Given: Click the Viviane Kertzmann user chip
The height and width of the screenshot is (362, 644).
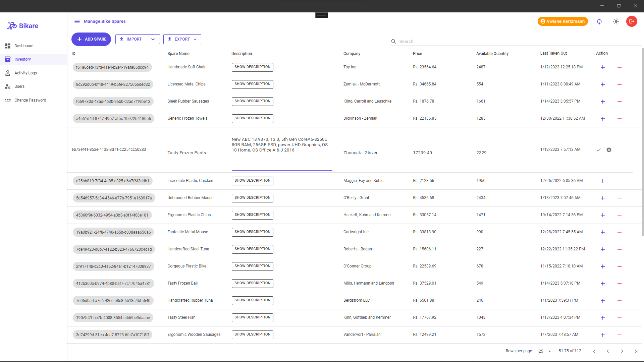Looking at the screenshot, I should click(562, 21).
